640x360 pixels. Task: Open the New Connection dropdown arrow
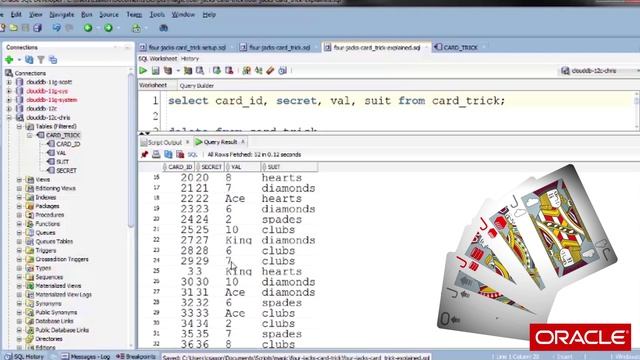pyautogui.click(x=19, y=60)
